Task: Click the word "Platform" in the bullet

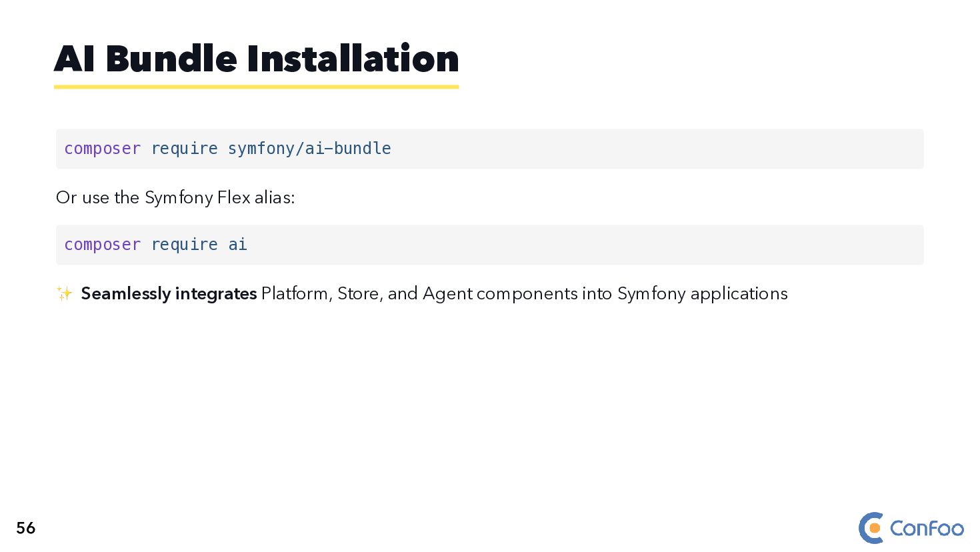Action: pyautogui.click(x=296, y=293)
